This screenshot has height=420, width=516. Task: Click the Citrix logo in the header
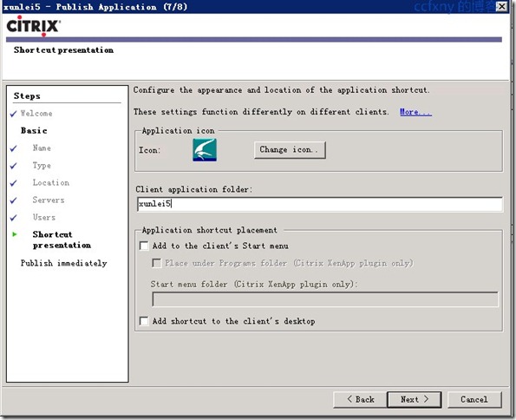(34, 25)
